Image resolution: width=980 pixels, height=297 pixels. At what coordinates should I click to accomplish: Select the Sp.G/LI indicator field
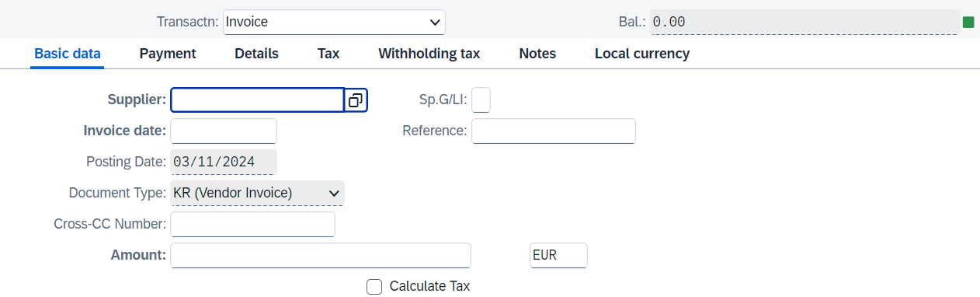(481, 100)
